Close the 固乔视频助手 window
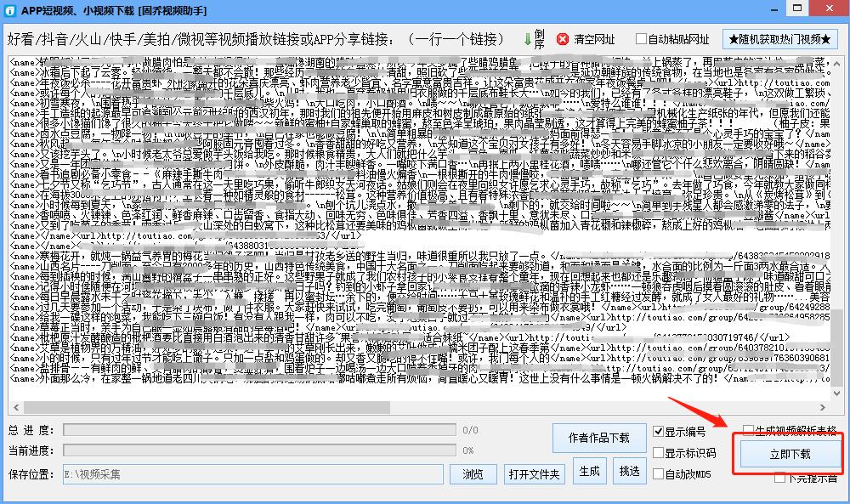Image resolution: width=850 pixels, height=504 pixels. (x=830, y=8)
